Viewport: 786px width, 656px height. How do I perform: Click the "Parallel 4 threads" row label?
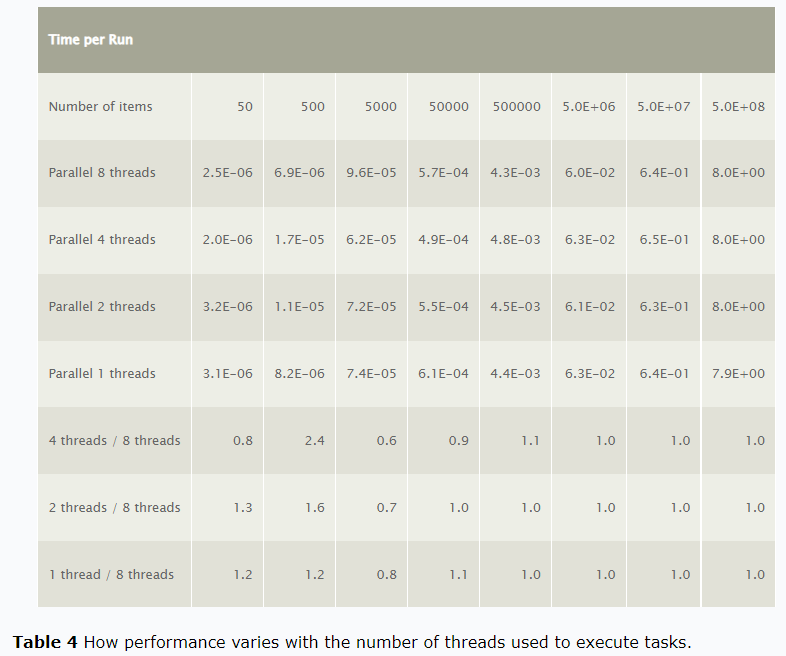[102, 240]
